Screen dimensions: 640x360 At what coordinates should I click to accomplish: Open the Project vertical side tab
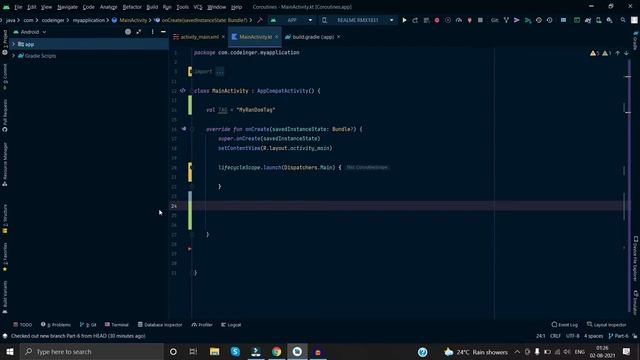(x=5, y=42)
